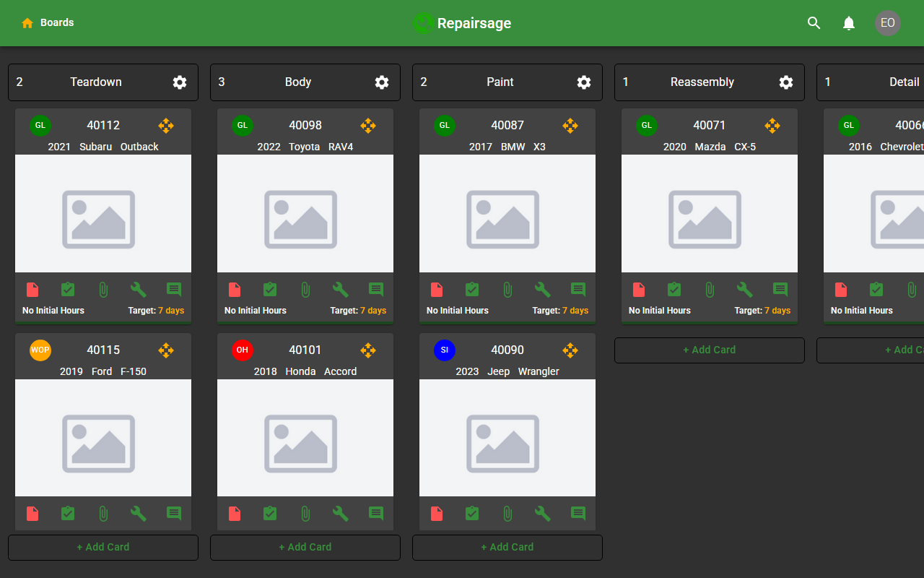Open comments icon on card 40101
The width and height of the screenshot is (924, 578).
[x=376, y=514]
